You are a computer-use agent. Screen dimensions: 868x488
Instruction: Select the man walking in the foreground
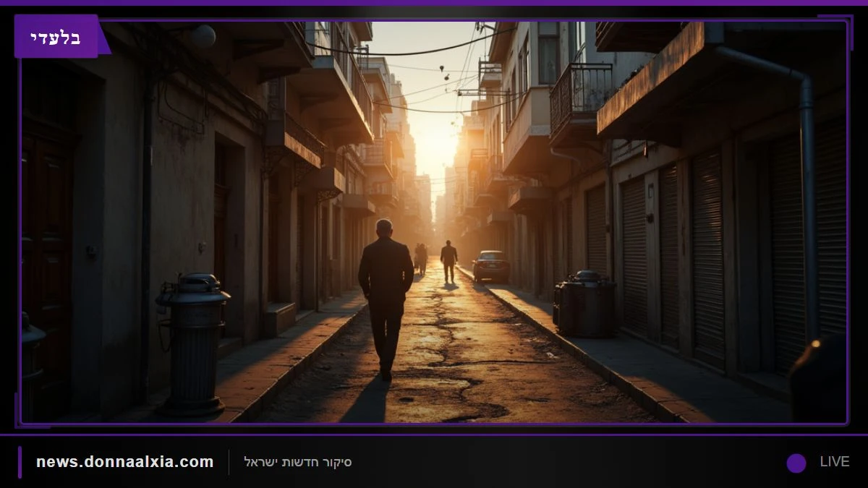coord(386,299)
